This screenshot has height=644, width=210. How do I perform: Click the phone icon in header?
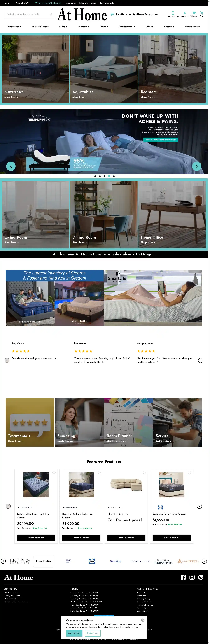[173, 13]
